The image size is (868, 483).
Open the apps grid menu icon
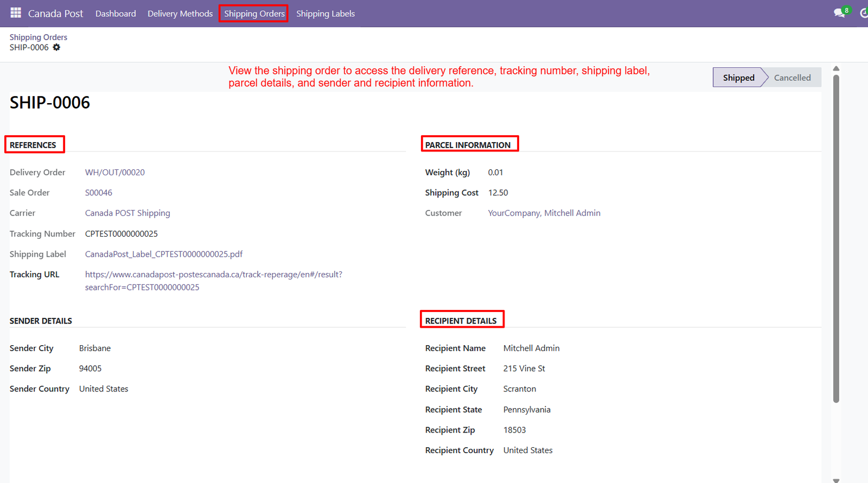16,13
